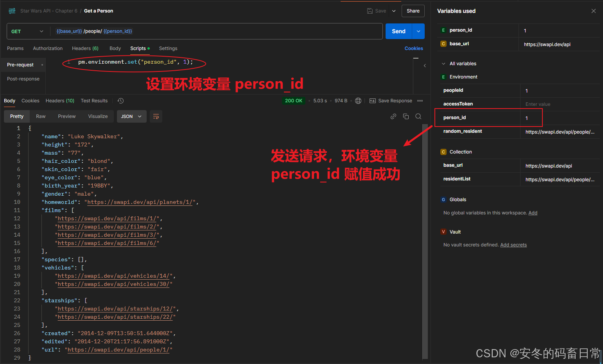Switch to the Authorization tab
The width and height of the screenshot is (603, 364).
[48, 48]
